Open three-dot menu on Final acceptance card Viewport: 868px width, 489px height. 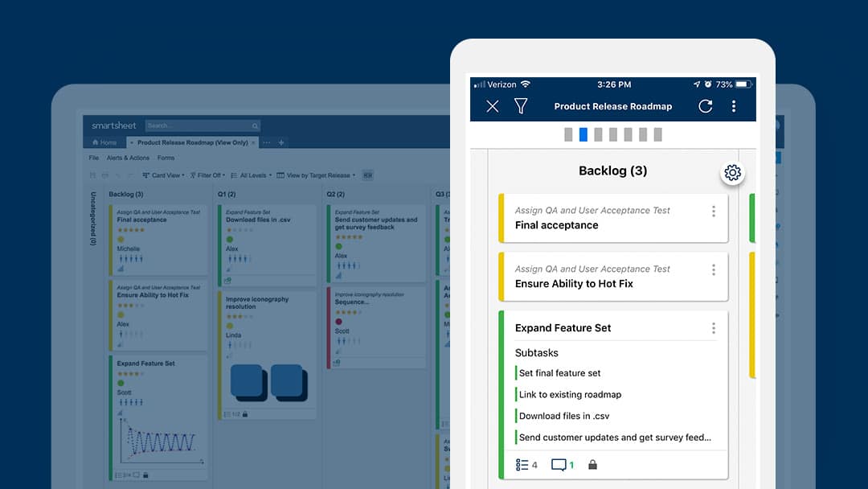(713, 212)
